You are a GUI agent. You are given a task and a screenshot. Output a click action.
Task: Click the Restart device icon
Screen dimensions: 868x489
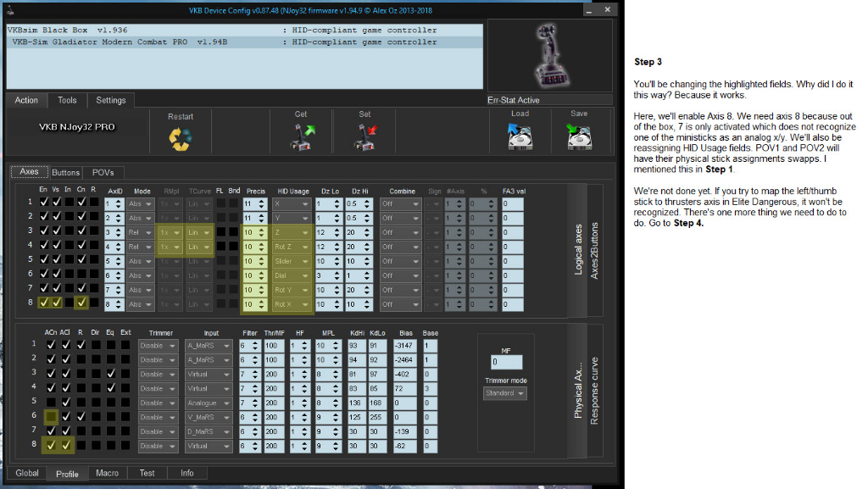(x=181, y=137)
